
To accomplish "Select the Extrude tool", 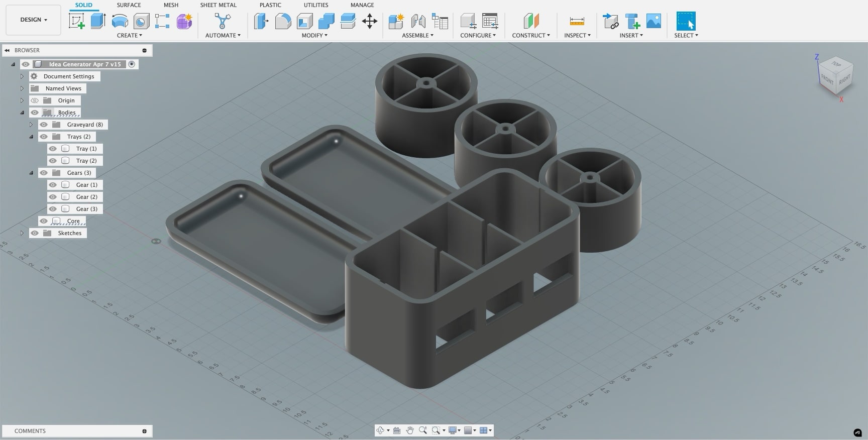I will (98, 21).
